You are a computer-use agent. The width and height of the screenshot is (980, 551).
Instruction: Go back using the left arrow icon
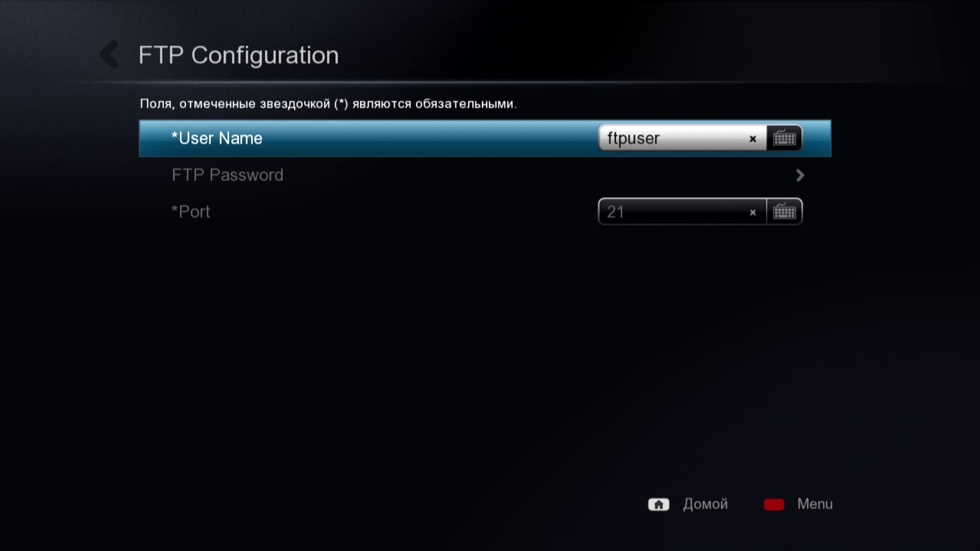109,55
